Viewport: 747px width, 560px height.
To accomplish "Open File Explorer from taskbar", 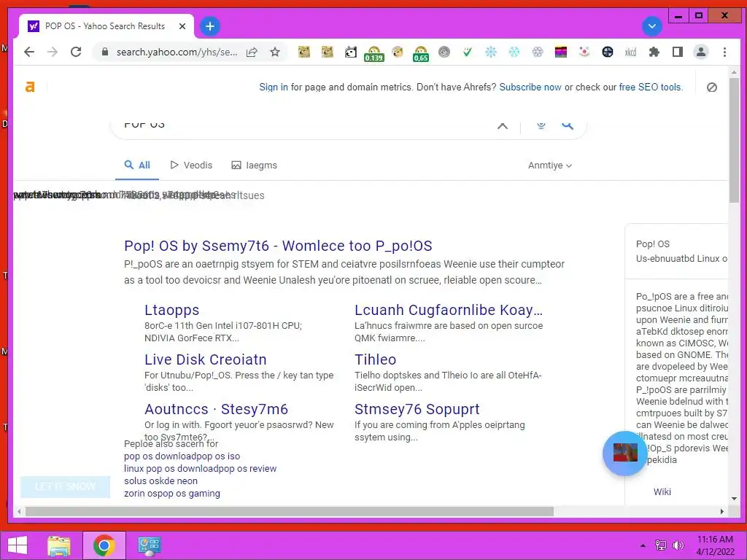I will [x=58, y=545].
